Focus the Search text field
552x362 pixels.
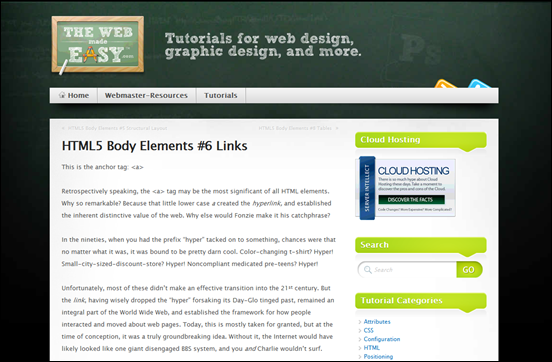coord(407,270)
